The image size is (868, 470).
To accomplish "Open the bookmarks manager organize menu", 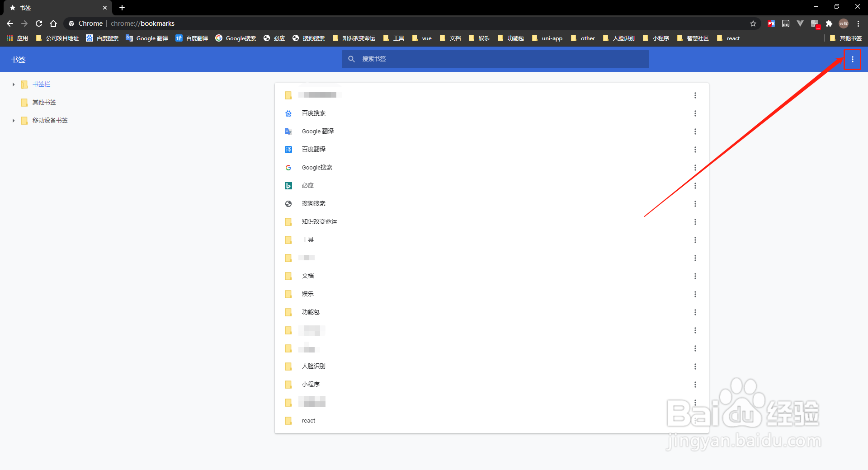I will (853, 59).
